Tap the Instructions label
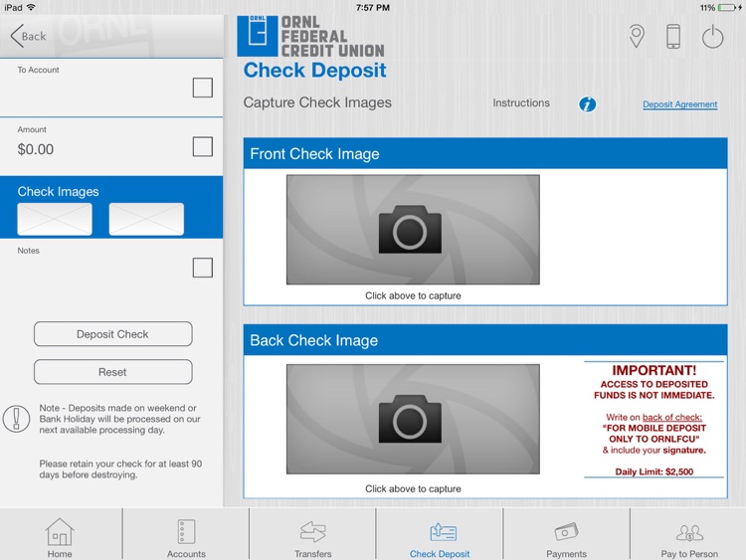746x560 pixels. click(521, 103)
